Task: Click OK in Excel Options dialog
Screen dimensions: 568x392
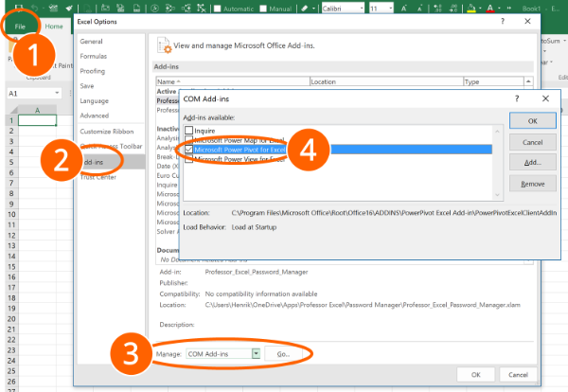Action: tap(475, 375)
